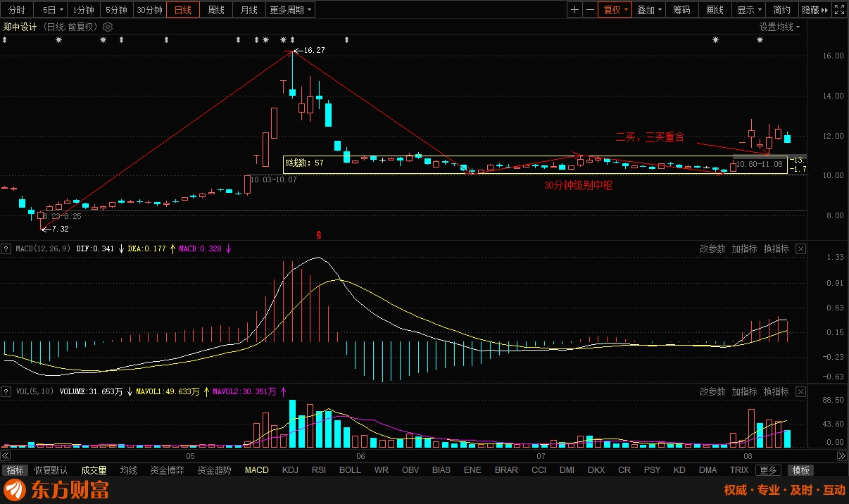The height and width of the screenshot is (504, 849).
Task: Open the 显示 display dropdown
Action: [749, 10]
